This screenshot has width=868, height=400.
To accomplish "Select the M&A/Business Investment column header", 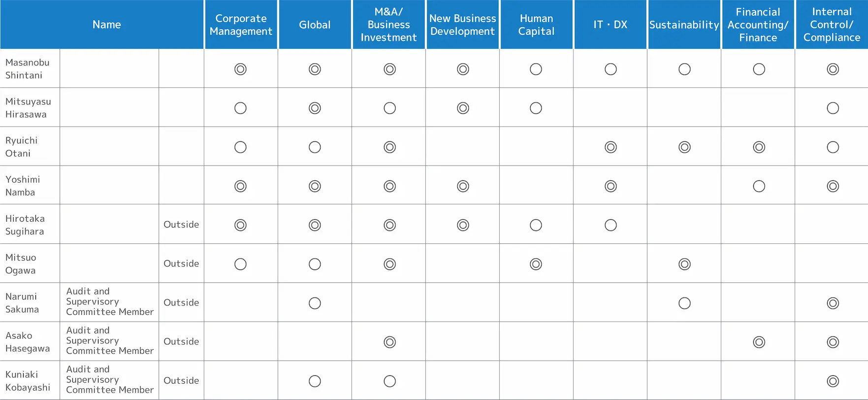I will click(388, 25).
